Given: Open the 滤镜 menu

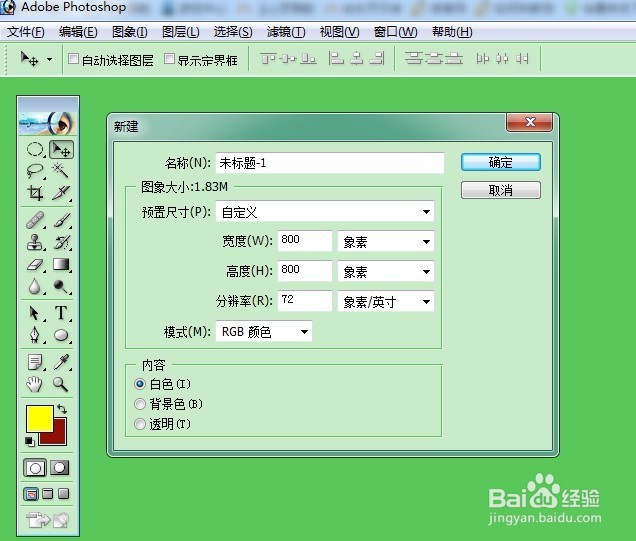Looking at the screenshot, I should [x=286, y=32].
